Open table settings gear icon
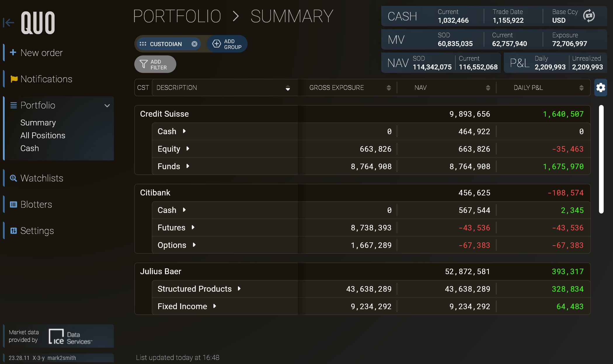Viewport: 613px width, 364px height. 600,87
